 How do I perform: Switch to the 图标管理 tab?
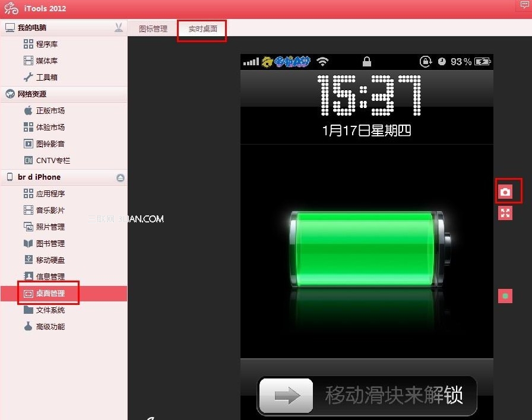point(153,27)
